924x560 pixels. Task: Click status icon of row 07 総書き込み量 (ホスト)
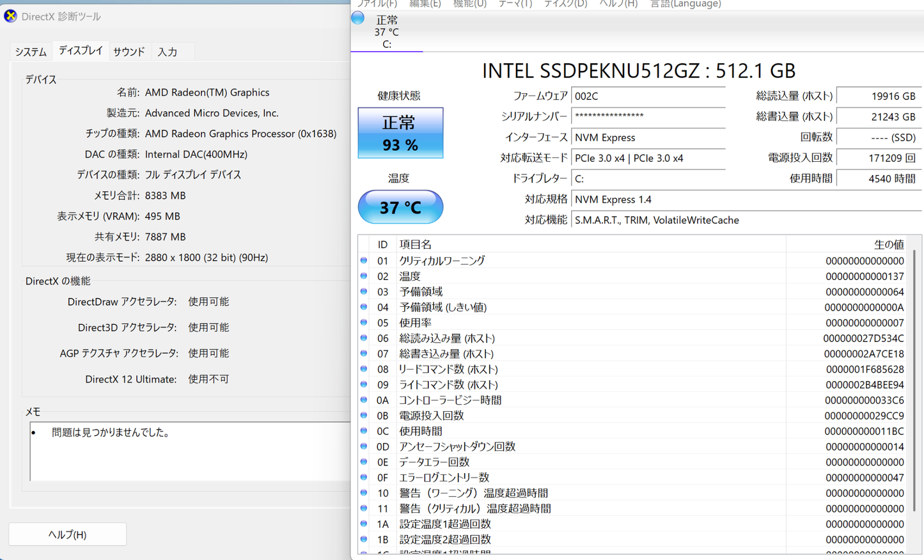click(364, 354)
